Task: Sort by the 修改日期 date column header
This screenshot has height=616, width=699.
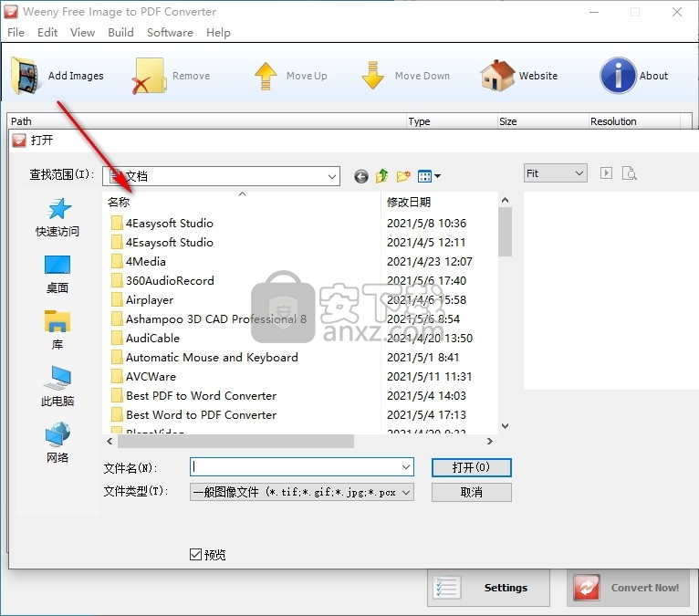Action: click(439, 202)
